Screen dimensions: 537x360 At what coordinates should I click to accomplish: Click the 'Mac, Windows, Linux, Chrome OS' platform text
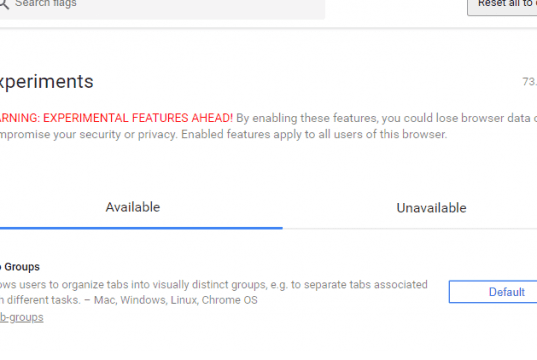176,300
